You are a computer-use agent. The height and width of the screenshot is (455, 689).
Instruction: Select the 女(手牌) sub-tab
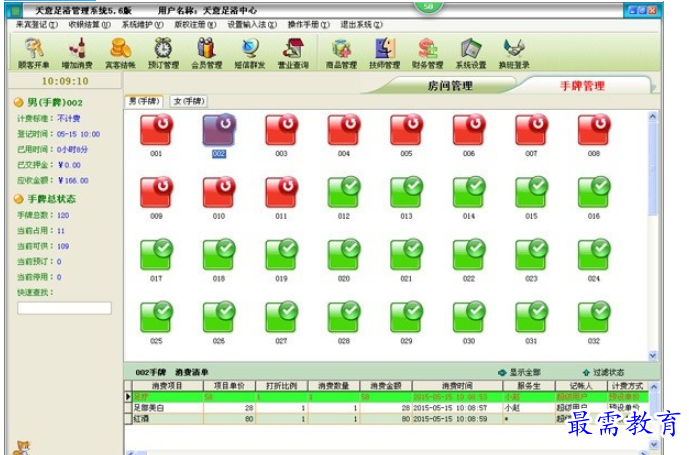click(189, 101)
